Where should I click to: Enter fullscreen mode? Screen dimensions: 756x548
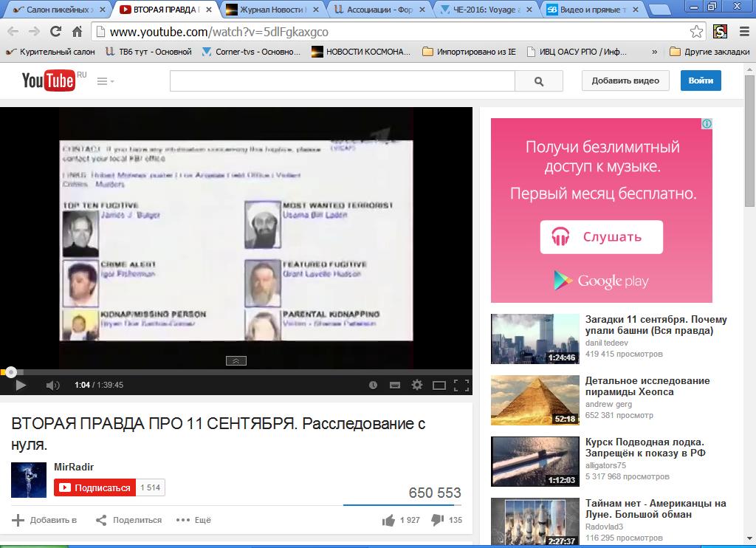[x=461, y=385]
